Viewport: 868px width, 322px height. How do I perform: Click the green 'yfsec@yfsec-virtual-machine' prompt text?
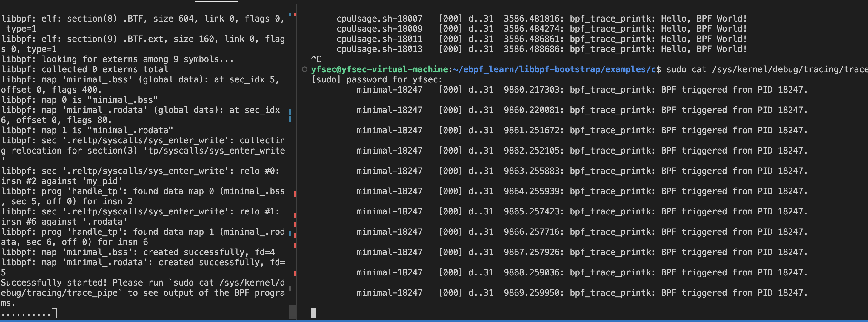[x=379, y=70]
